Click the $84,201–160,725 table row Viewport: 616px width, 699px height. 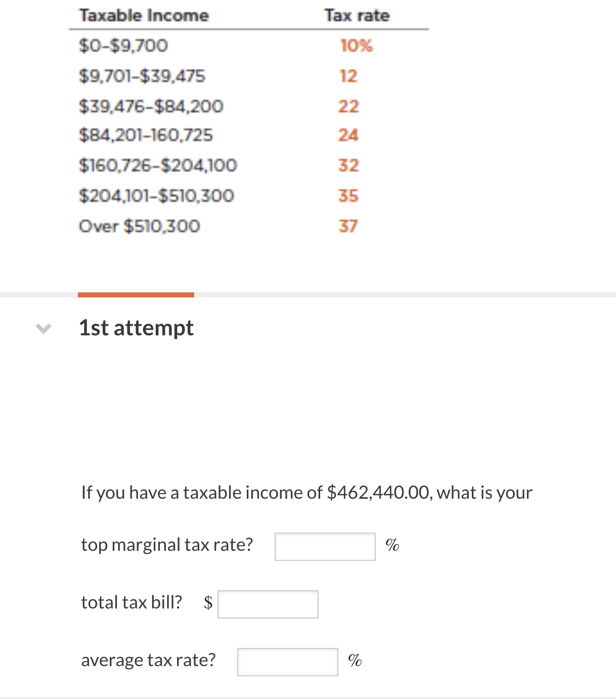pyautogui.click(x=147, y=135)
